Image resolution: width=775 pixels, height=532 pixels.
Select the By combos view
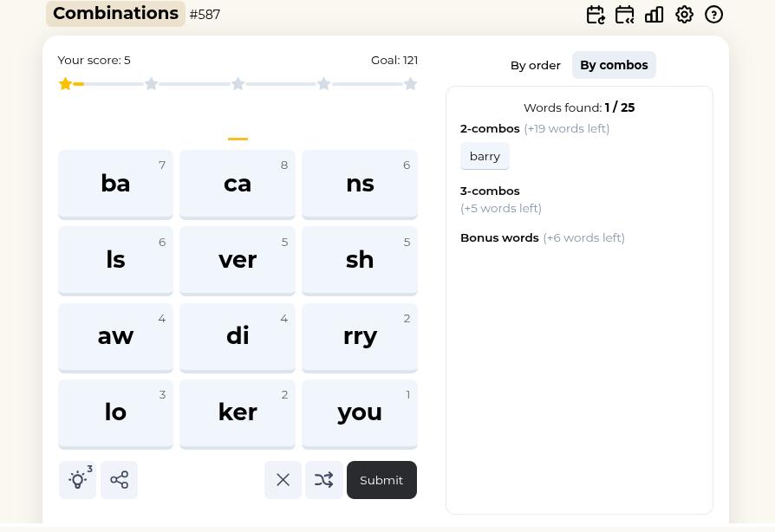[614, 65]
